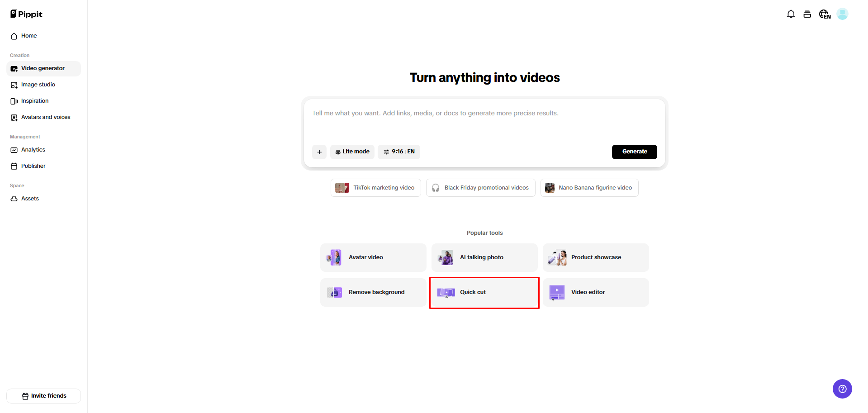Screen dimensions: 868x413
Task: Open the Assets space
Action: point(29,199)
